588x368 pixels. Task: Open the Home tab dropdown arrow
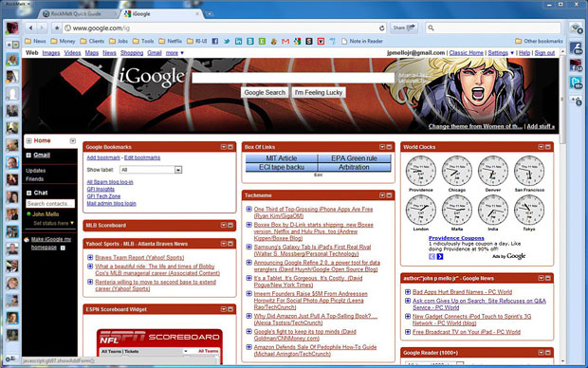(72, 140)
